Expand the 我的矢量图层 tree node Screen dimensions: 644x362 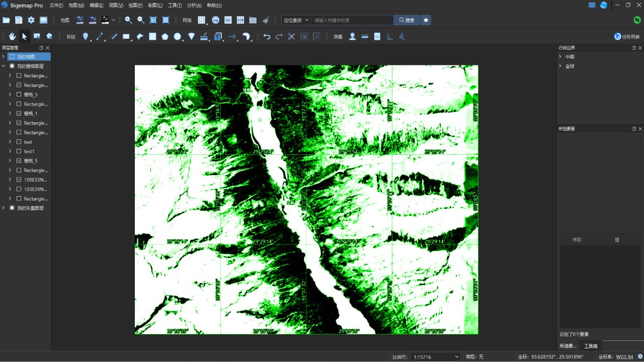coord(4,208)
